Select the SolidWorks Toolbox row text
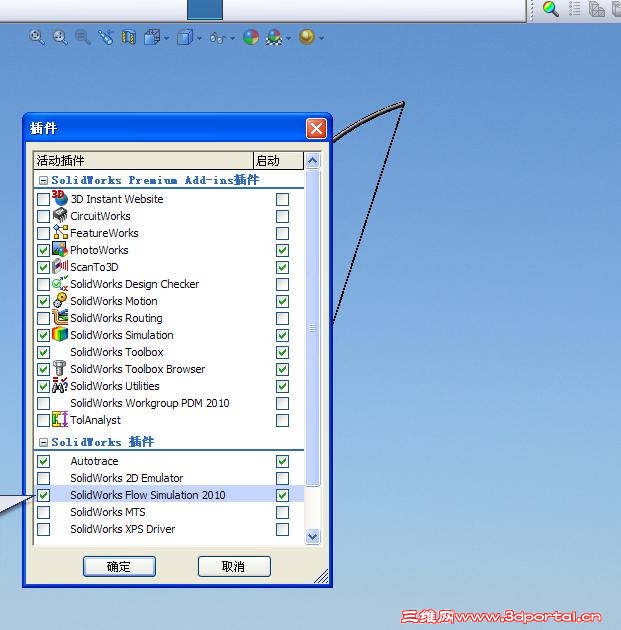Image resolution: width=621 pixels, height=630 pixels. coord(117,352)
